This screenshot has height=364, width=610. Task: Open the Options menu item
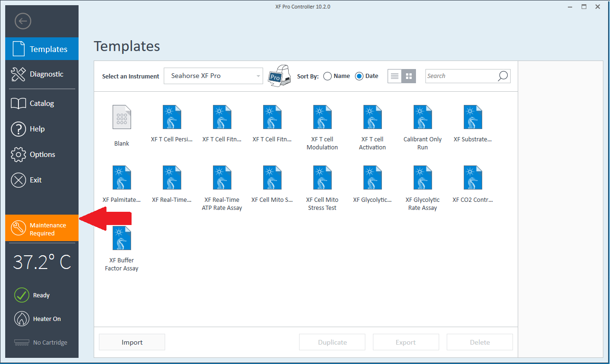click(x=42, y=155)
